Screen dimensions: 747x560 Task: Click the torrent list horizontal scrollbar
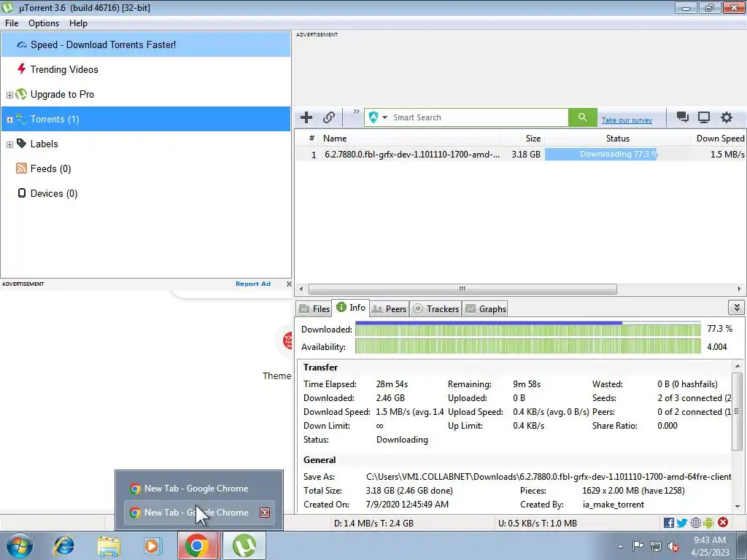click(x=462, y=289)
